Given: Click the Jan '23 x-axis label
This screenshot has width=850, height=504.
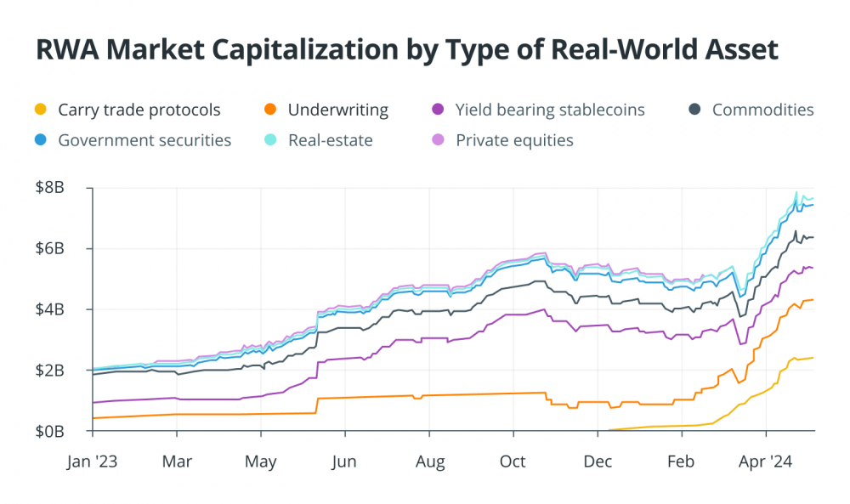Looking at the screenshot, I should click(x=92, y=462).
